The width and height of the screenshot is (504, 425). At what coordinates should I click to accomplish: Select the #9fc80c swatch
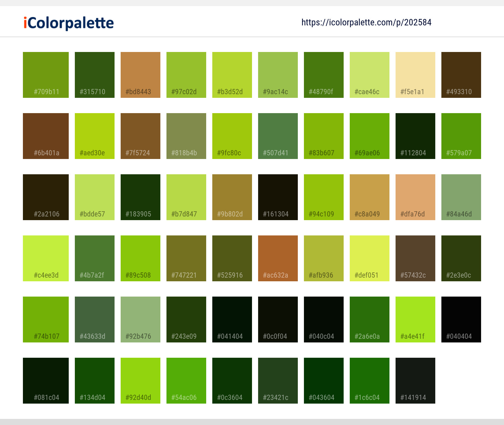tap(232, 136)
